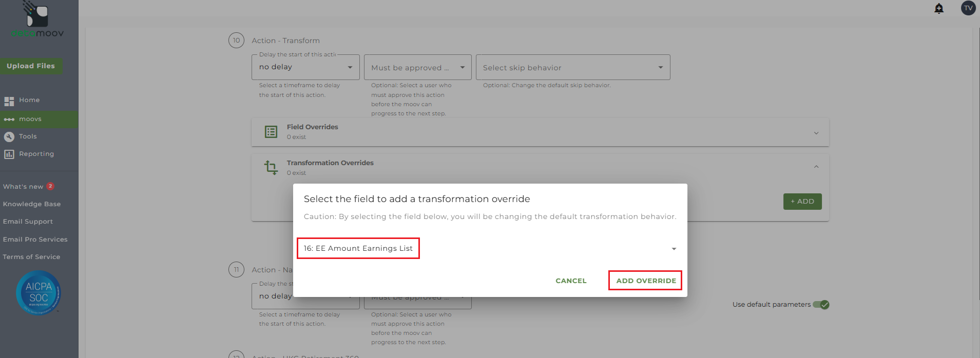Click the Transformation Overrides crop icon
This screenshot has width=980, height=358.
tap(271, 167)
